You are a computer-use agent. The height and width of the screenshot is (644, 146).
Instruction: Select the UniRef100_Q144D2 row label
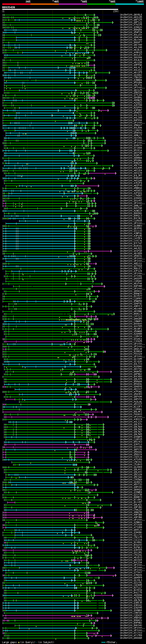tap(131, 75)
